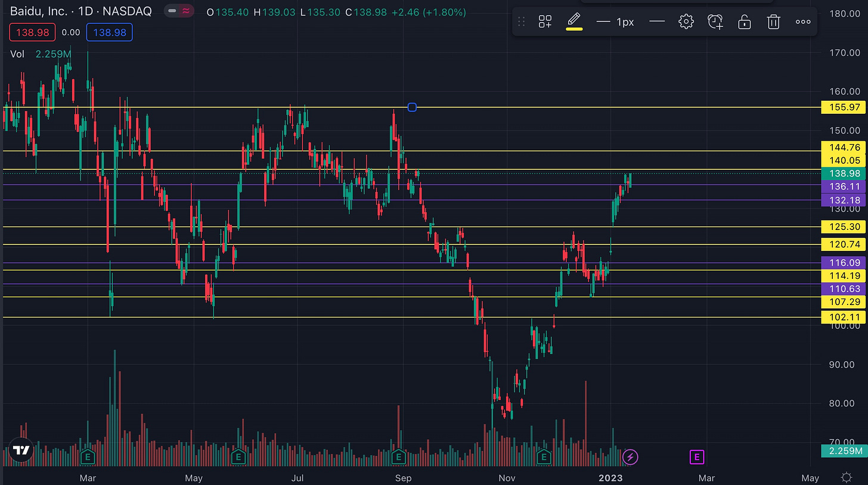The height and width of the screenshot is (485, 868).
Task: Select the 114.19 price label
Action: click(x=843, y=276)
